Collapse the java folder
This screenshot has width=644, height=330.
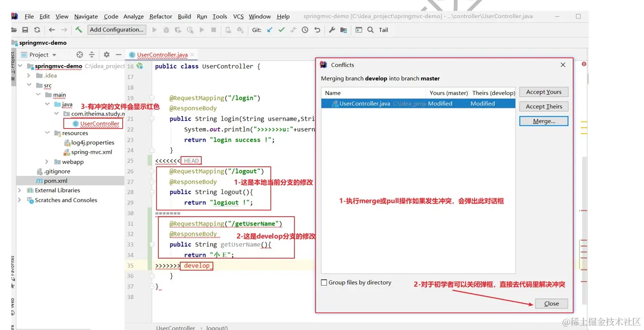tap(47, 104)
